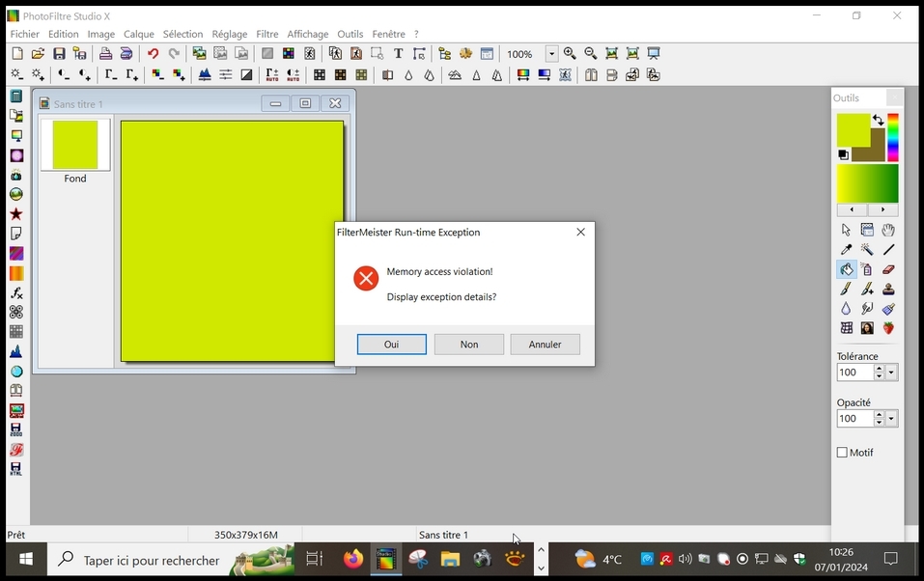
Task: Click the Tolérance value field
Action: (x=855, y=372)
